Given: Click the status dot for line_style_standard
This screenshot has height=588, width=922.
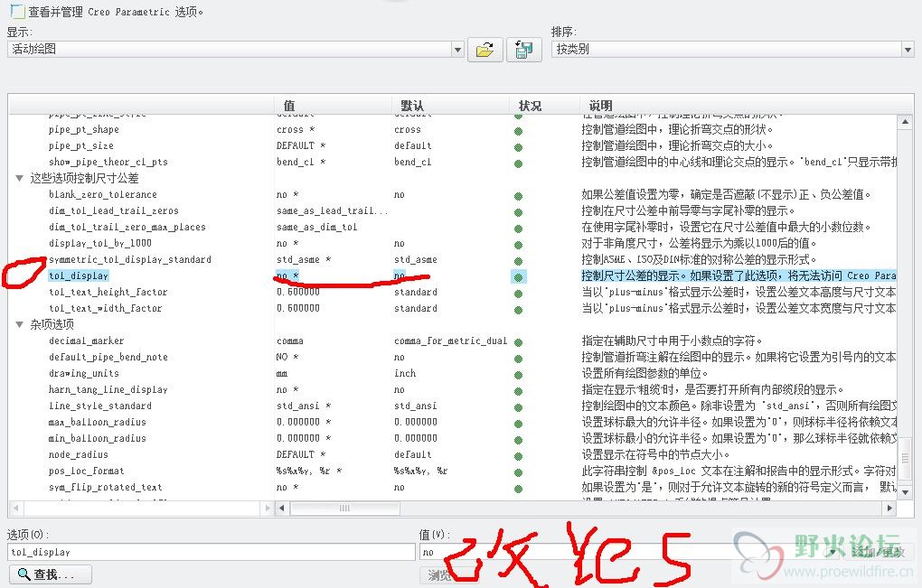Looking at the screenshot, I should [518, 406].
